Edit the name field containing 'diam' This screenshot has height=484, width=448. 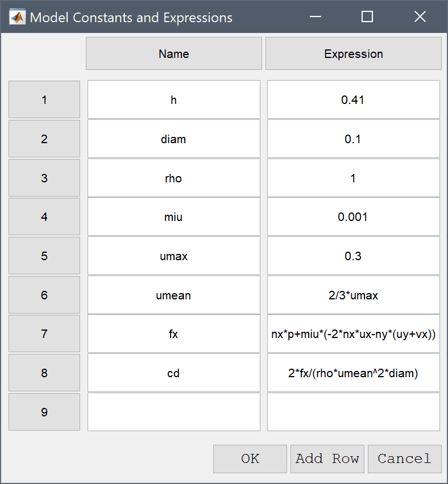coord(174,139)
